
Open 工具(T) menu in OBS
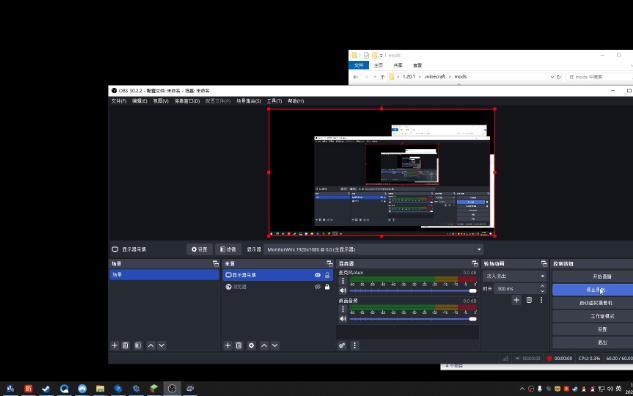click(x=274, y=101)
